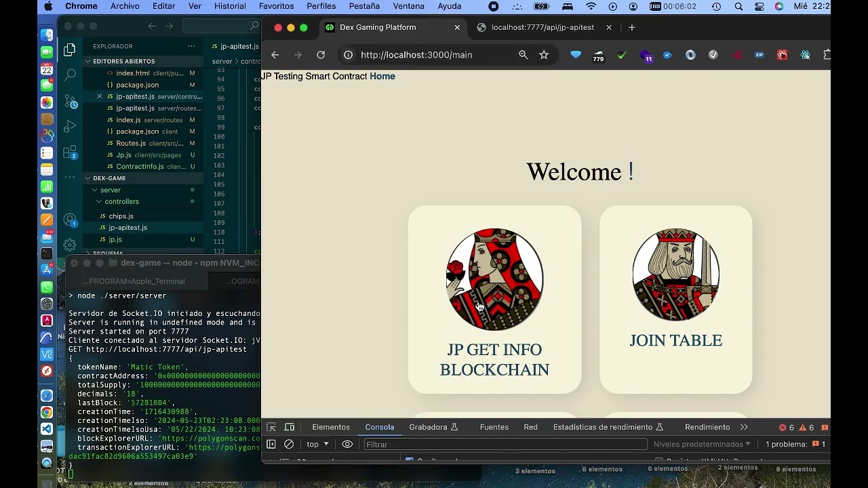The image size is (868, 488).
Task: Show more DevTools tabs chevron
Action: pyautogui.click(x=744, y=427)
